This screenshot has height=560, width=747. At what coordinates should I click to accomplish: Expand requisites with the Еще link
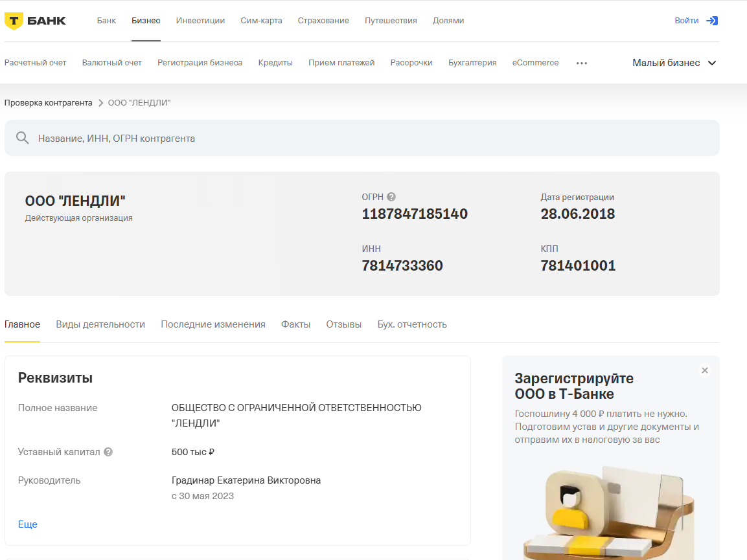28,524
